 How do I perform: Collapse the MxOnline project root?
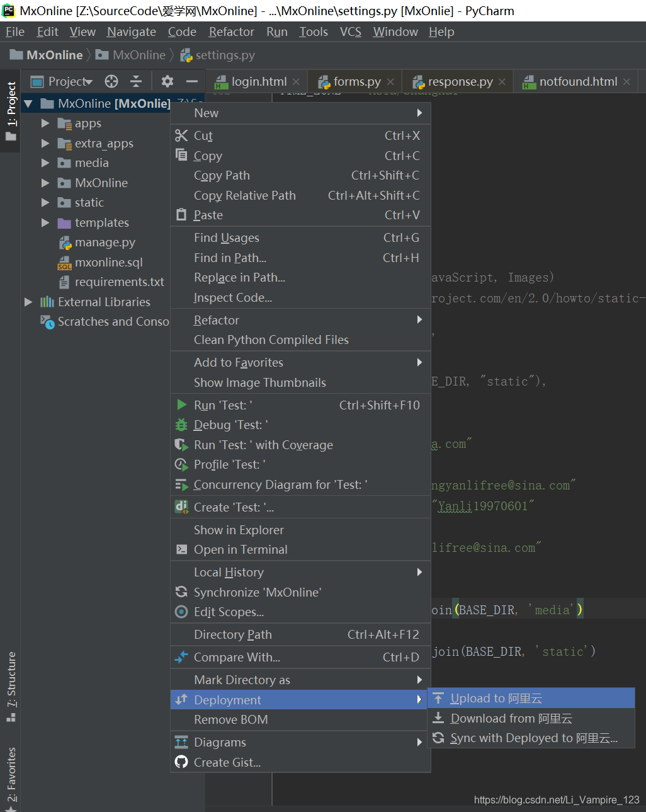coord(28,103)
